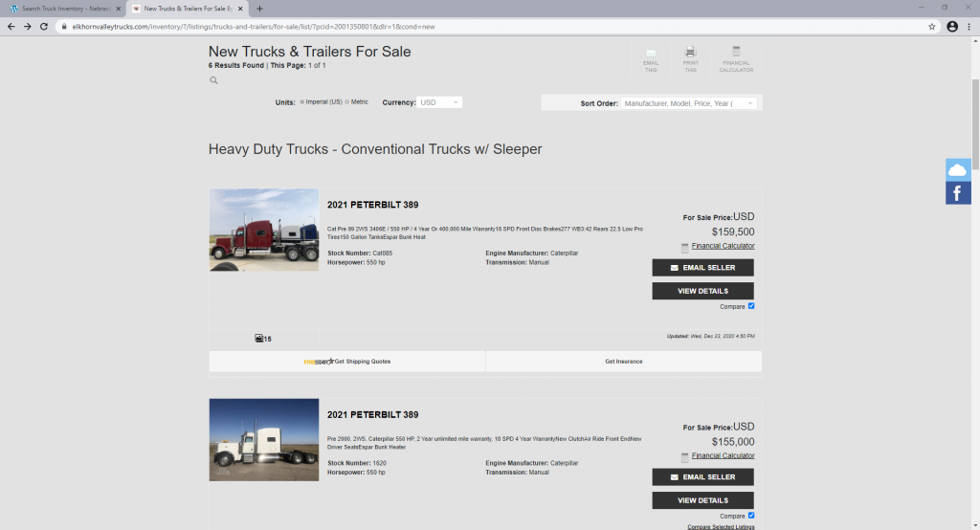Open the browser profile avatar icon
Image resolution: width=980 pixels, height=530 pixels.
pos(952,26)
